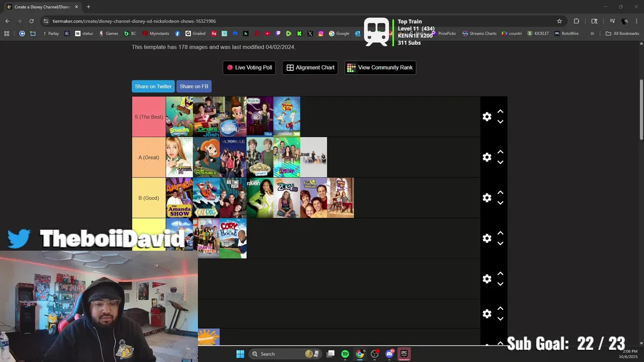Move A (Great) tier up
This screenshot has width=644, height=362.
(500, 152)
